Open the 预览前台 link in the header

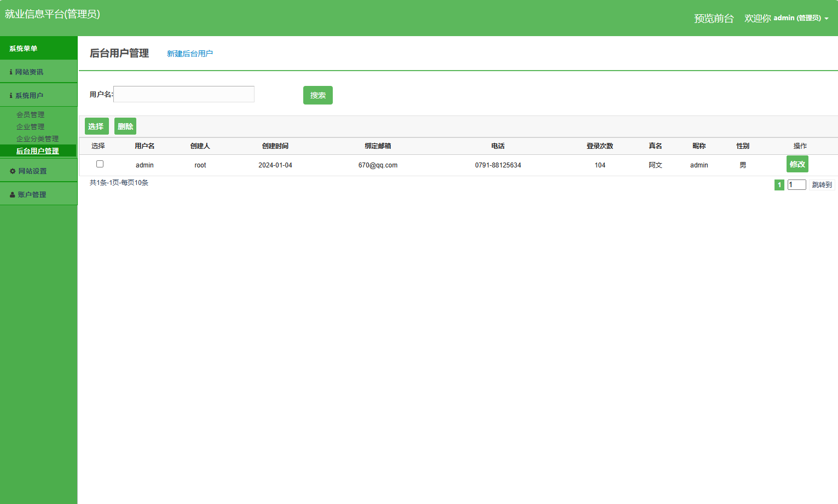pos(714,19)
